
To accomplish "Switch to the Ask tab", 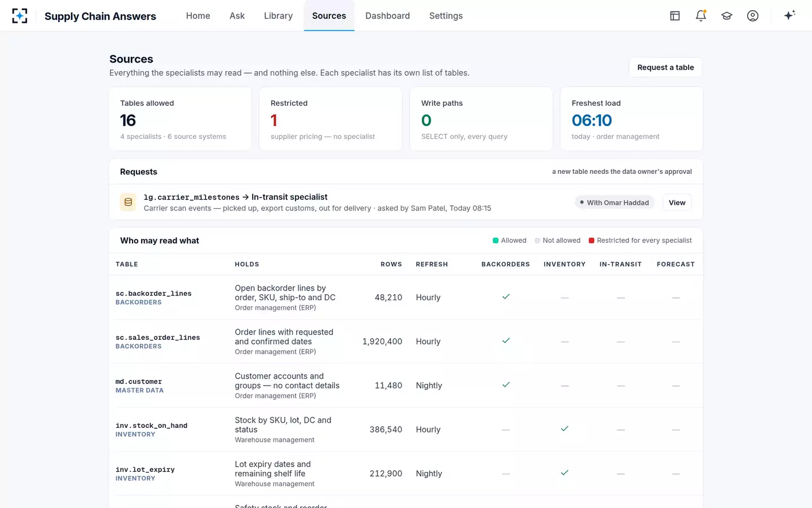I will click(237, 16).
